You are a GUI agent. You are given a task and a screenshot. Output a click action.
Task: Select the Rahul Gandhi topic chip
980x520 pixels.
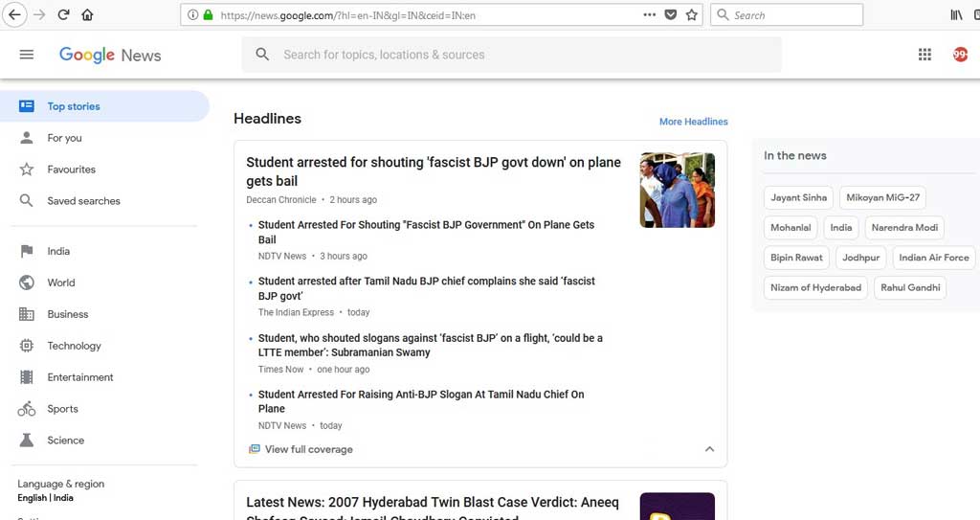point(910,288)
